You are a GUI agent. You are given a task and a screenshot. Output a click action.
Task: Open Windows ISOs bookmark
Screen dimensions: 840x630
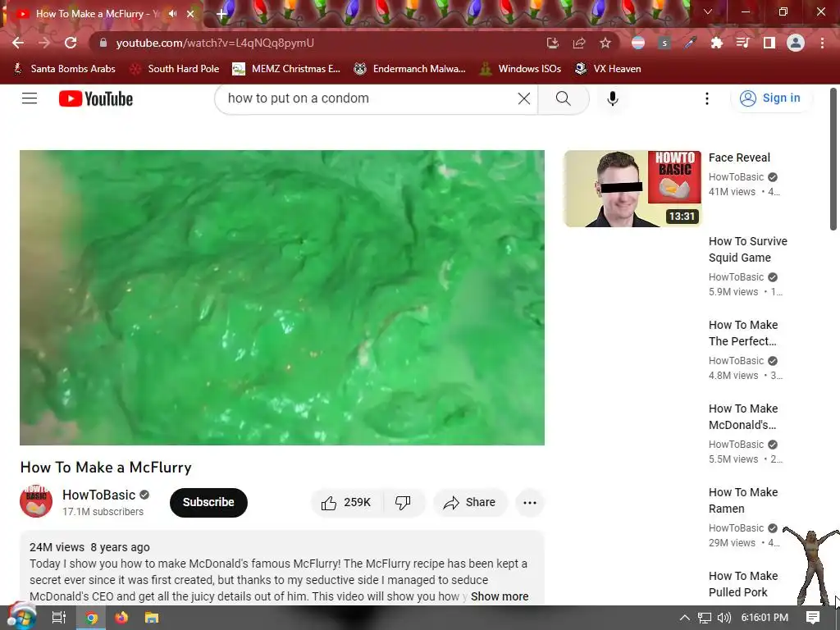520,69
